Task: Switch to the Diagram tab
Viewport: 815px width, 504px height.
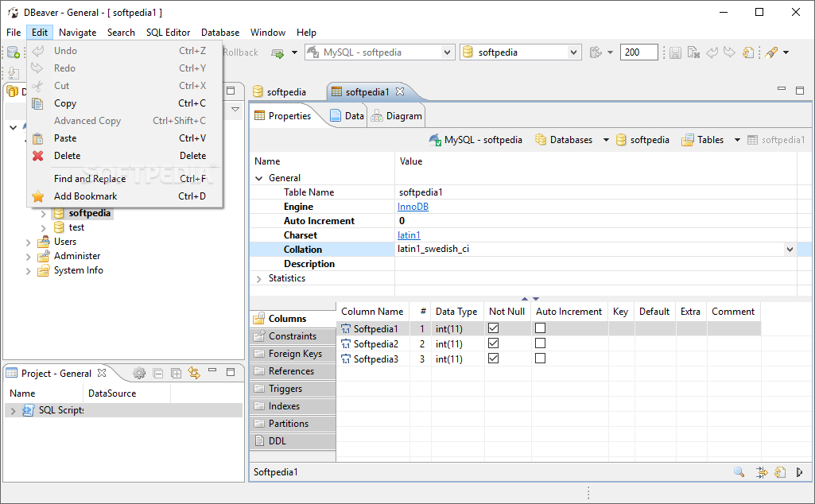Action: point(396,116)
